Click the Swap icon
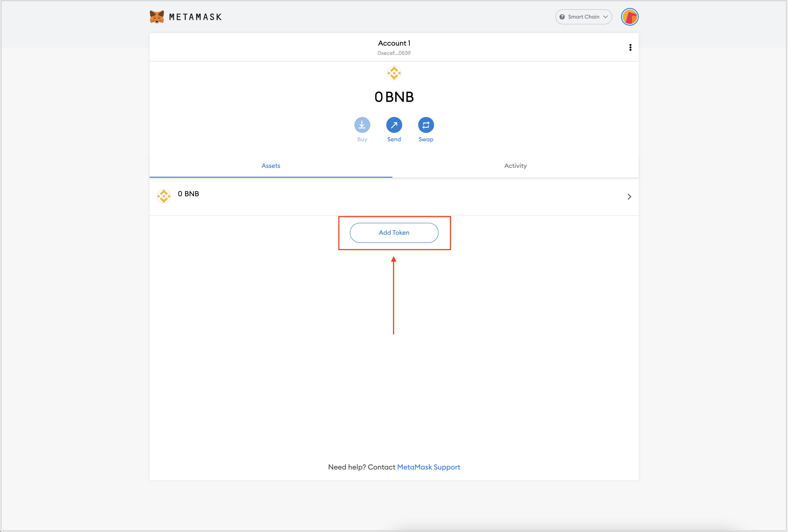 pyautogui.click(x=426, y=125)
